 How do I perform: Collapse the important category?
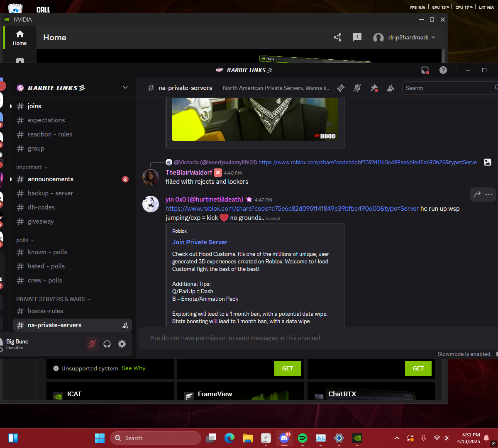[32, 167]
